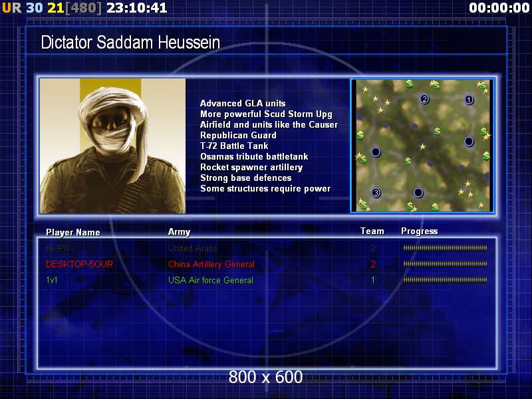The height and width of the screenshot is (399, 532).
Task: Click the Dictator Saddam Heussein portrait
Action: point(112,146)
